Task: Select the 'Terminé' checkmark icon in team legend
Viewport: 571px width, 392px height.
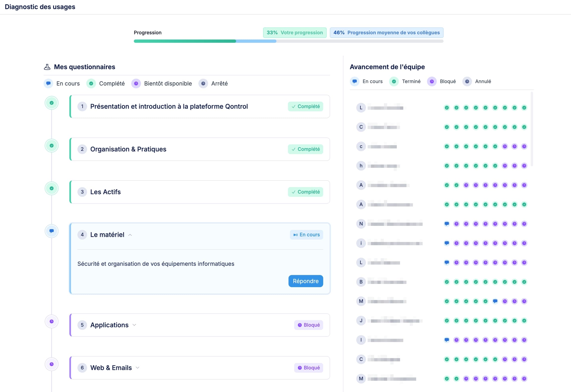Action: pyautogui.click(x=394, y=81)
